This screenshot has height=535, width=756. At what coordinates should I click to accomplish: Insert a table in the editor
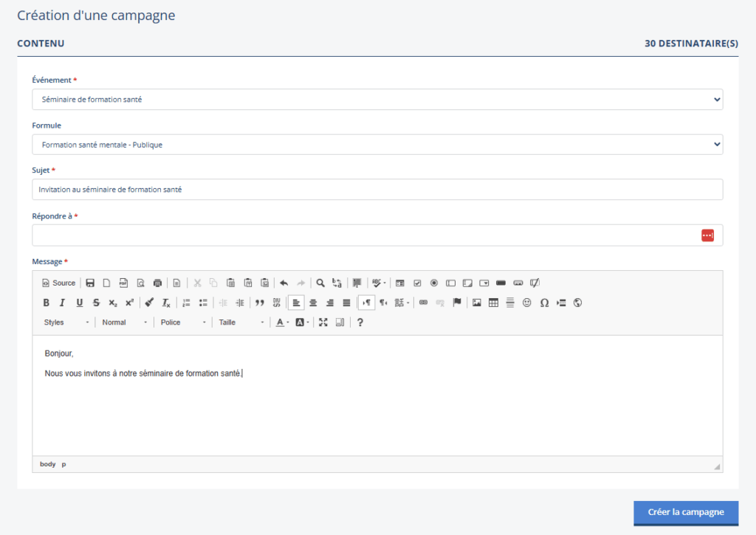(x=494, y=303)
